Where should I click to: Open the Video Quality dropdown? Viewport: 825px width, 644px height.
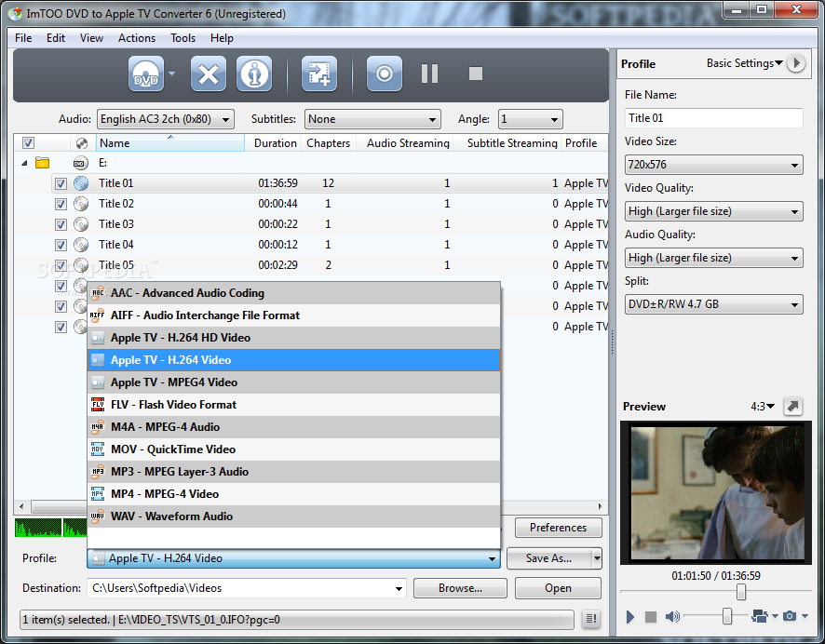point(713,212)
